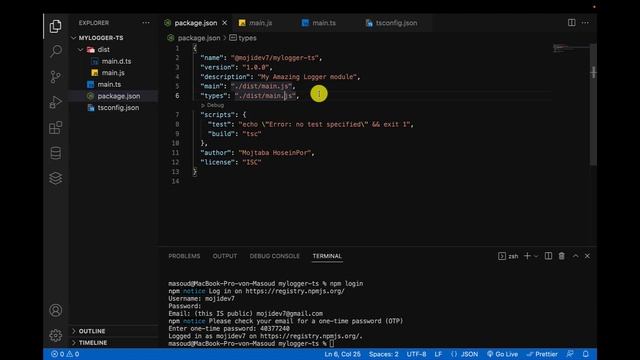Open the Extensions view
Image resolution: width=640 pixels, height=360 pixels.
coord(56,128)
